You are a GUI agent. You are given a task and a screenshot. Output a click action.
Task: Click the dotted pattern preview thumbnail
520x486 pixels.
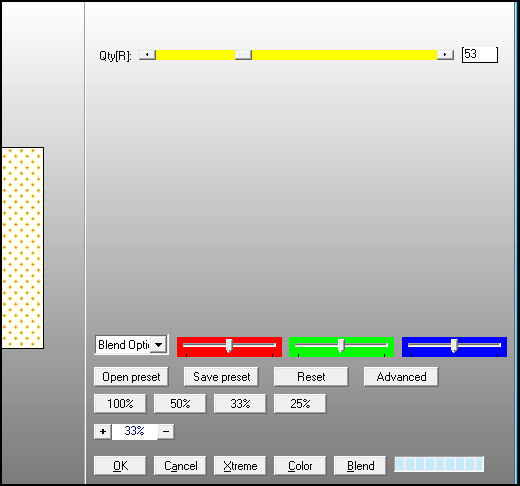[23, 248]
